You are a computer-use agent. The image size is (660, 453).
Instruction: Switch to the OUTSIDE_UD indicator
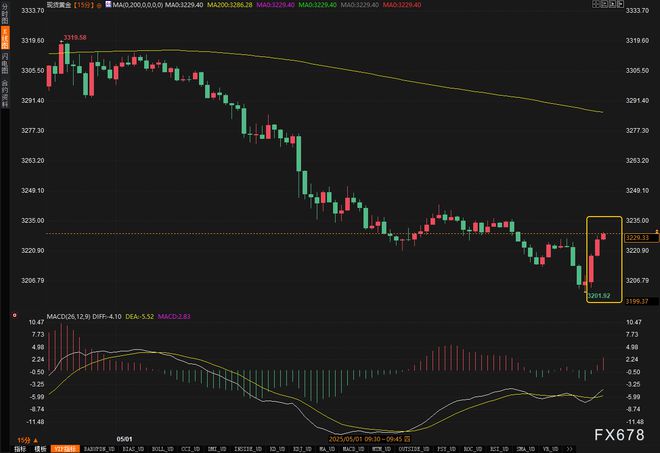tap(414, 449)
